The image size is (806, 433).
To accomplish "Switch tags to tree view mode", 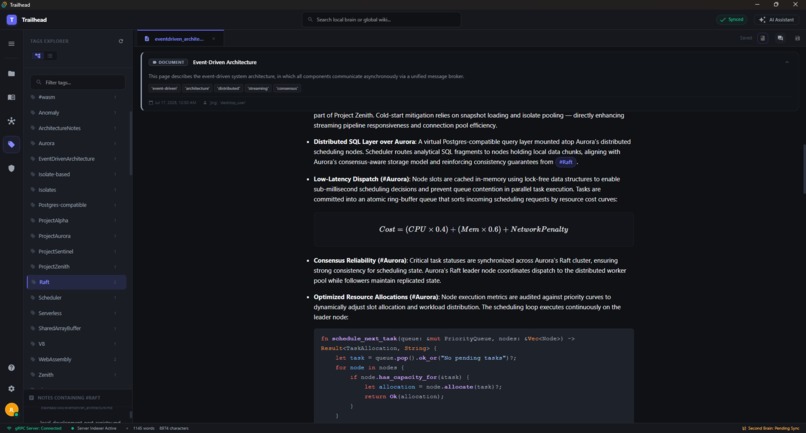I will pyautogui.click(x=38, y=56).
